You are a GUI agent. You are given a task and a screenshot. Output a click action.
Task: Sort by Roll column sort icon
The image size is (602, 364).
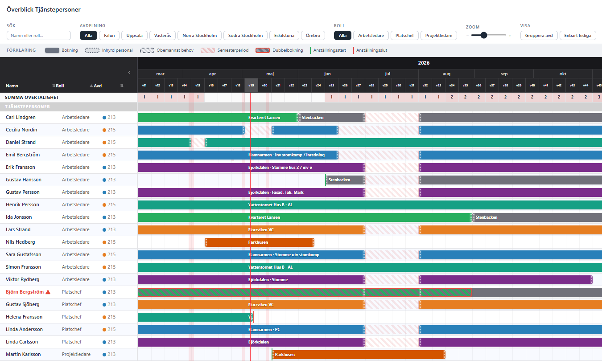pos(54,86)
